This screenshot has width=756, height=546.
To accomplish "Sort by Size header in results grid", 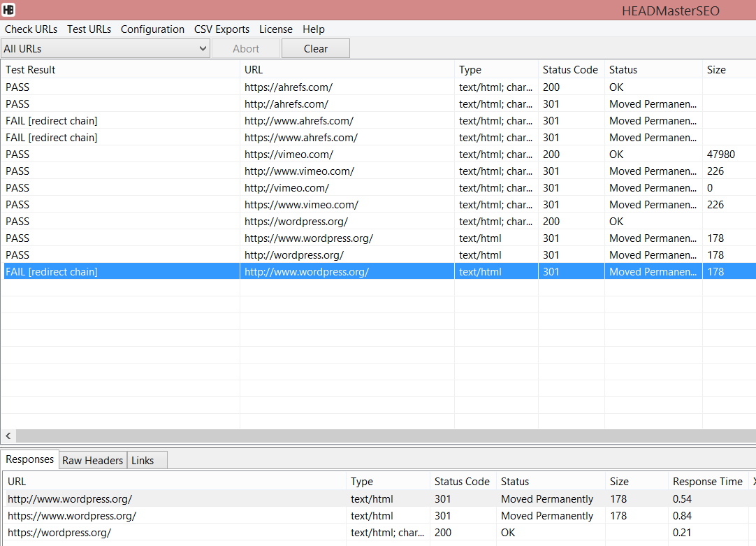I will tap(729, 70).
